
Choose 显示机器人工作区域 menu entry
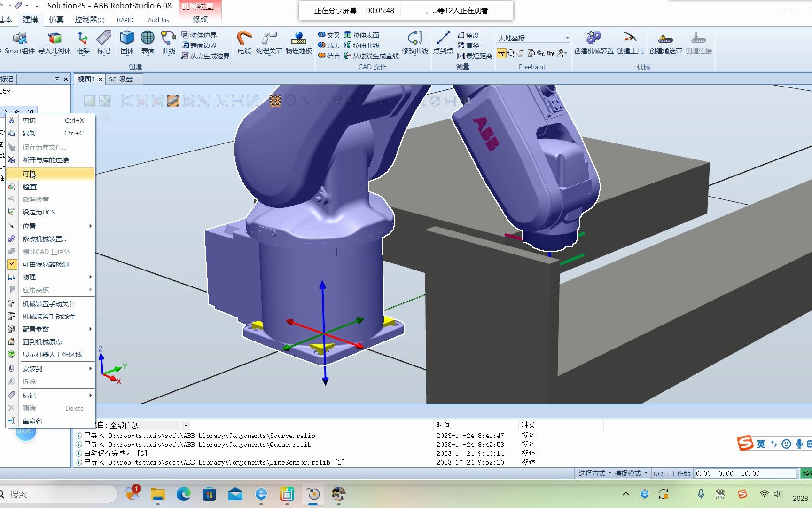(x=51, y=355)
